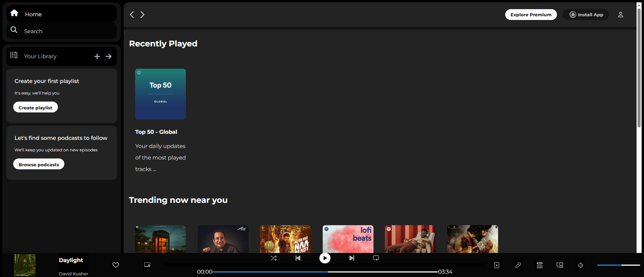Play the current song
Image resolution: width=644 pixels, height=277 pixels.
coord(325,258)
